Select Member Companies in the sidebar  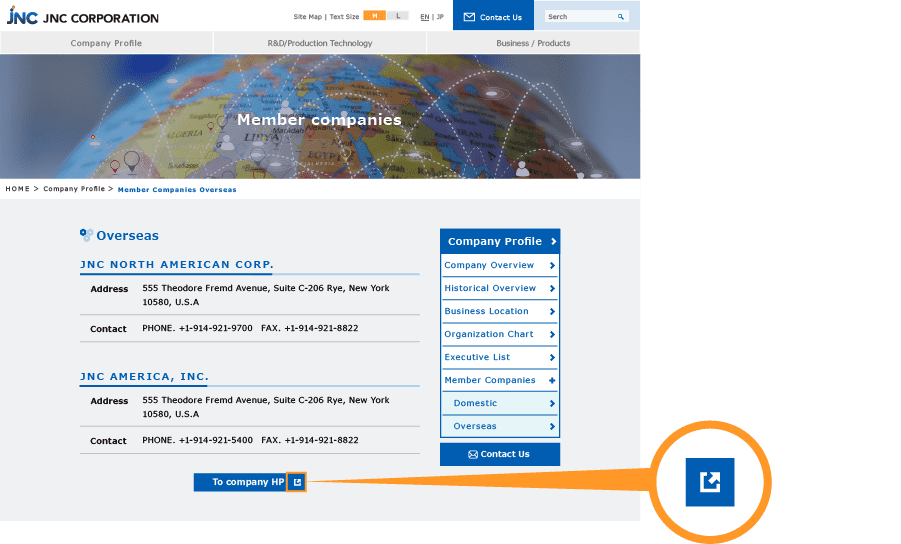point(500,380)
